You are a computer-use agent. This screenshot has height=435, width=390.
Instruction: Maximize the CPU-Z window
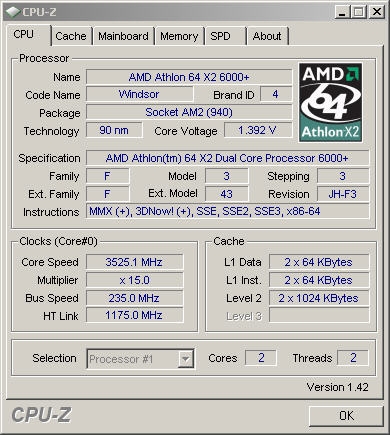coord(359,12)
